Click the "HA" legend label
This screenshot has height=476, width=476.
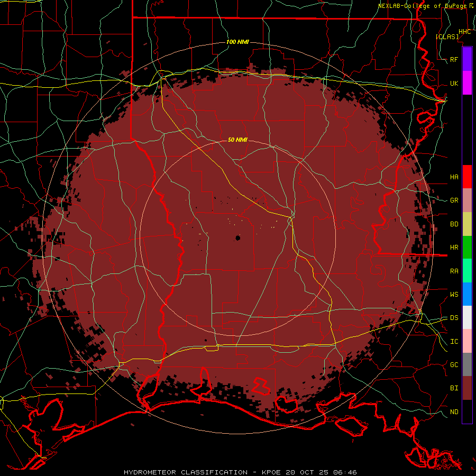(x=454, y=177)
